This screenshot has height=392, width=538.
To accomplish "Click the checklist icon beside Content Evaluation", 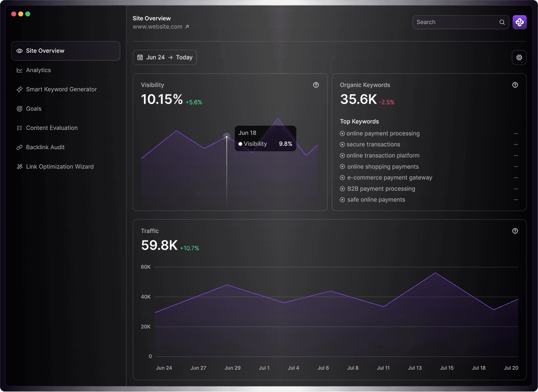I will [20, 128].
